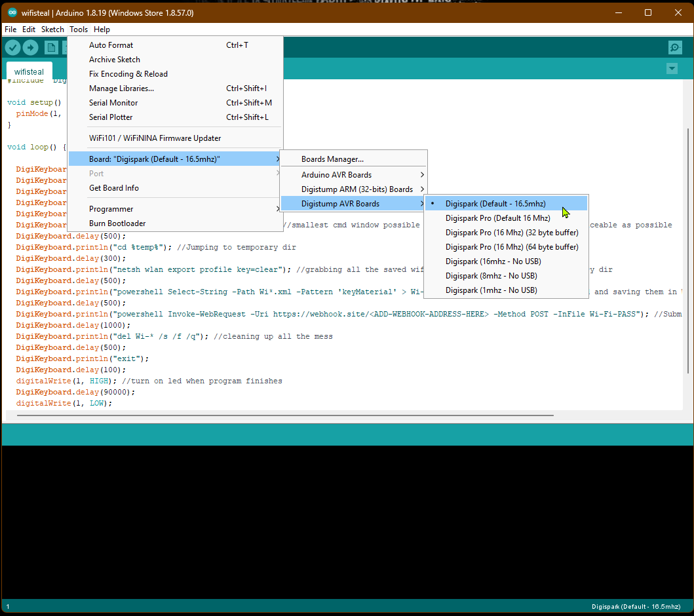Choose Archive Sketch
The height and width of the screenshot is (616, 694).
pyautogui.click(x=175, y=60)
